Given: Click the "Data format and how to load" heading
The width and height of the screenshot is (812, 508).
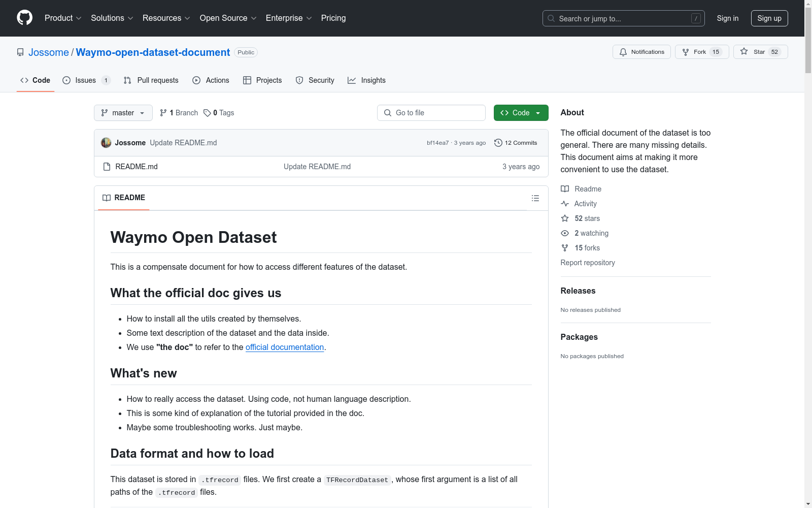Looking at the screenshot, I should tap(192, 454).
